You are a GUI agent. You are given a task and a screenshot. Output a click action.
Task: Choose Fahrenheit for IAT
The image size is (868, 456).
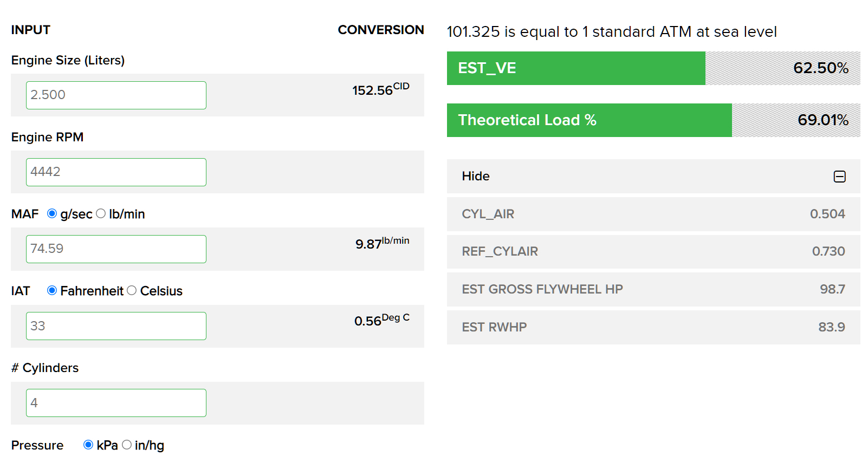click(52, 291)
